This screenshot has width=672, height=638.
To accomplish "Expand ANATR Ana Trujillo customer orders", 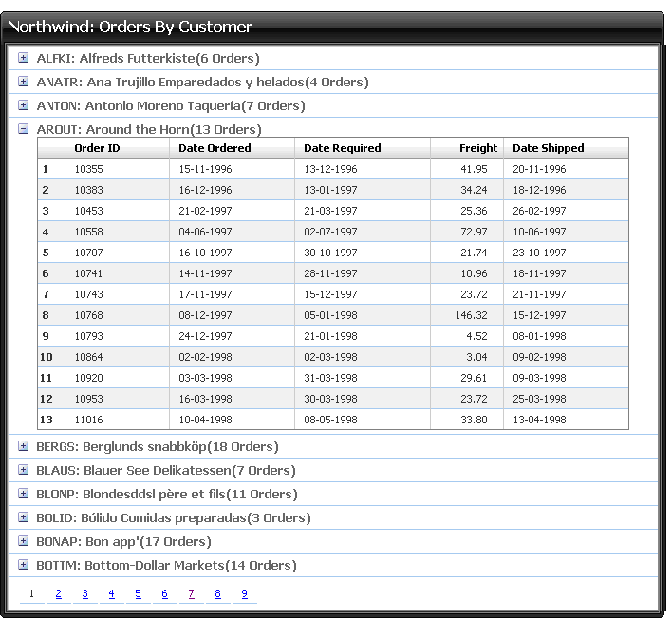I will [x=24, y=82].
